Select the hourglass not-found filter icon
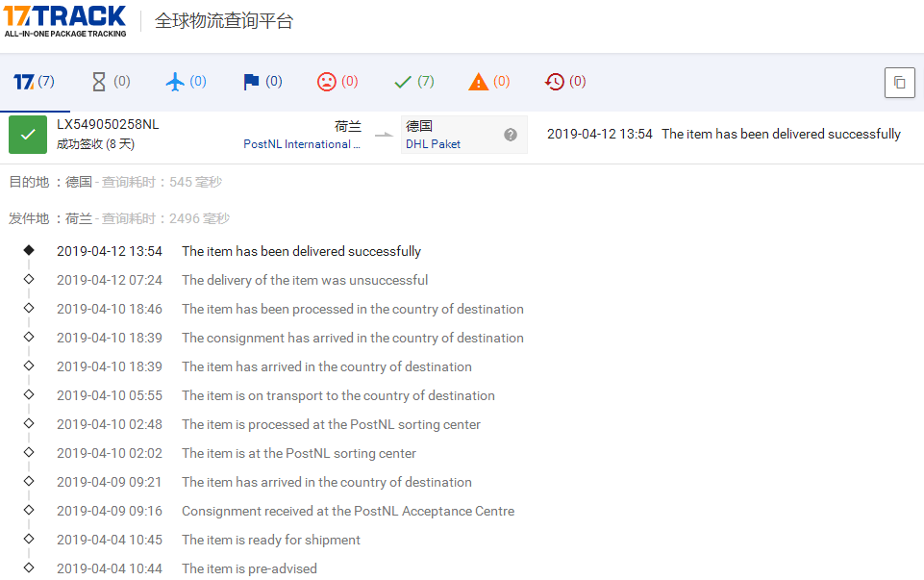The height and width of the screenshot is (580, 924). coord(97,81)
